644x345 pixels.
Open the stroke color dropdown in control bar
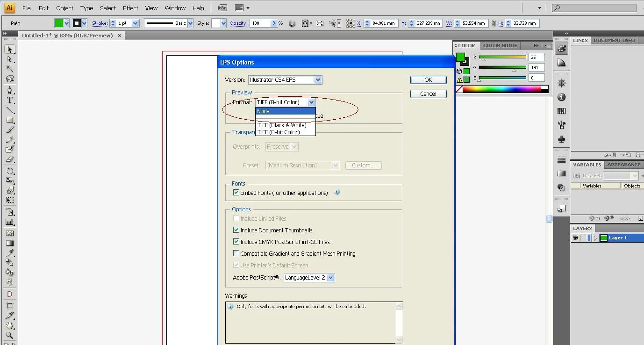click(84, 23)
